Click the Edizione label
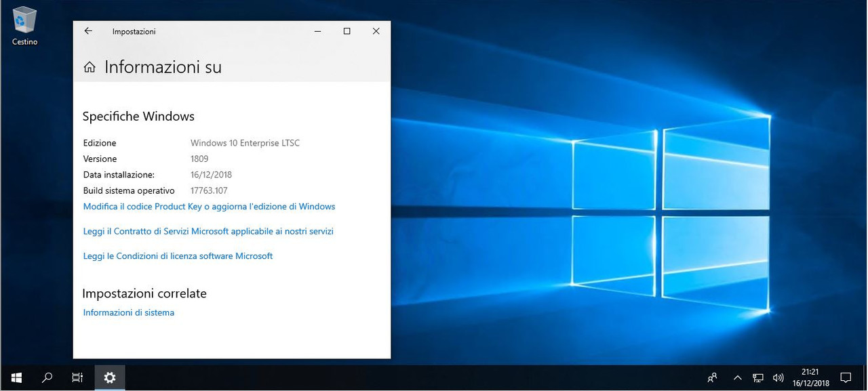 (x=100, y=143)
